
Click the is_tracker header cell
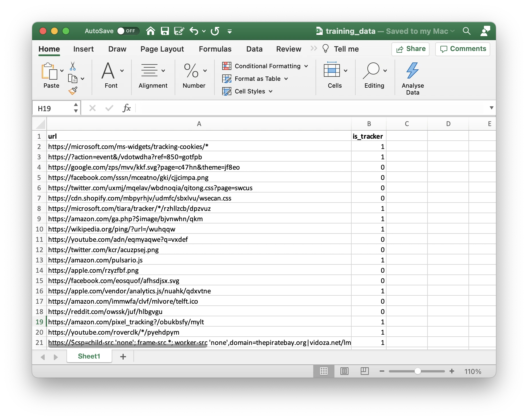(369, 136)
